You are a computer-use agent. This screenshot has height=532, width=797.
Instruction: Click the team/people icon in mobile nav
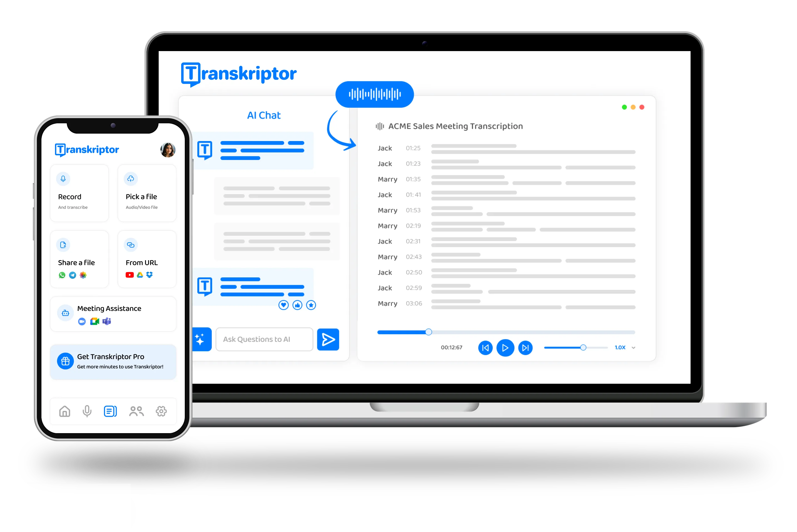point(136,410)
